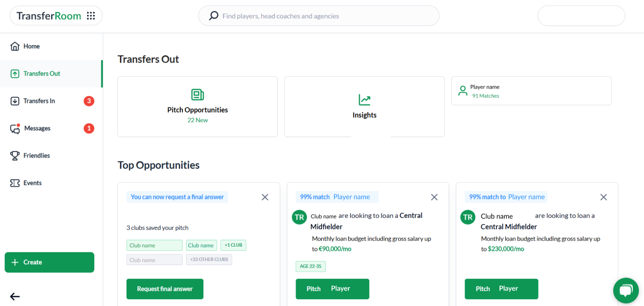The height and width of the screenshot is (306, 644).
Task: Click the player profile icon with 91 Matches
Action: click(x=463, y=91)
